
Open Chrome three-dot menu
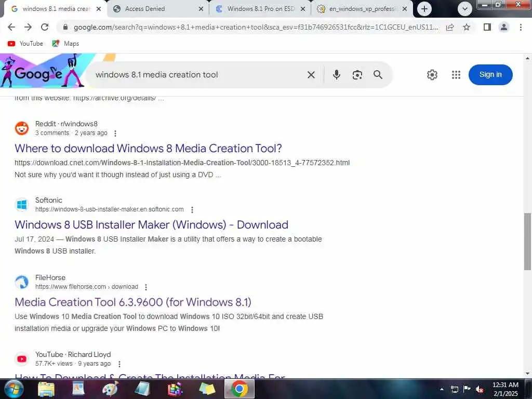click(521, 27)
